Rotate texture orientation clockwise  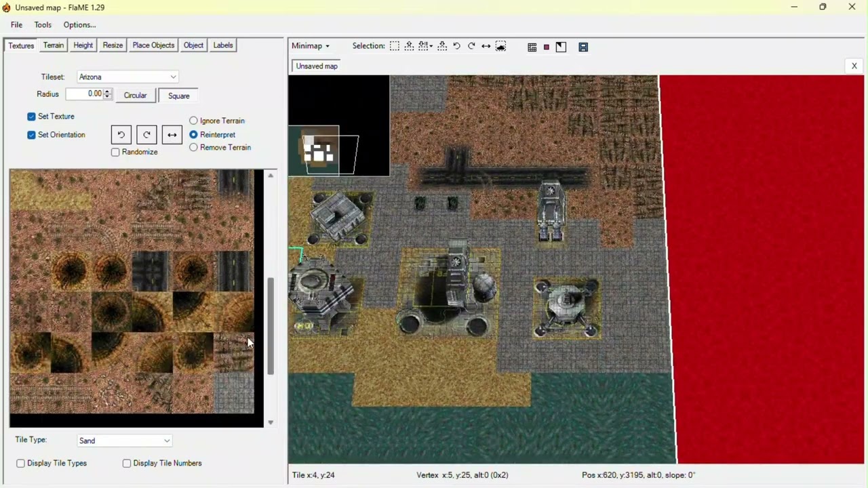tap(146, 135)
